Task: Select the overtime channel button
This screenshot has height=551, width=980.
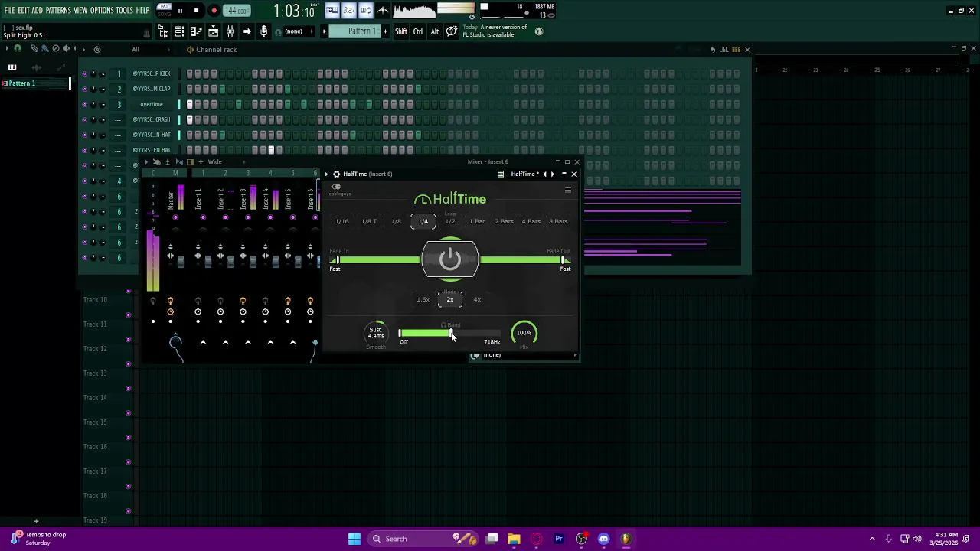Action: pyautogui.click(x=152, y=104)
